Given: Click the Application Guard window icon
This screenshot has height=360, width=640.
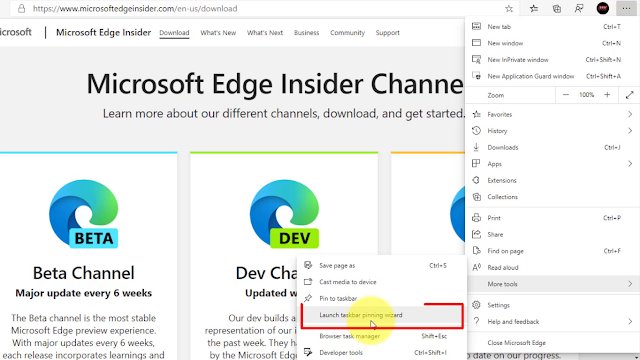Looking at the screenshot, I should (x=476, y=76).
